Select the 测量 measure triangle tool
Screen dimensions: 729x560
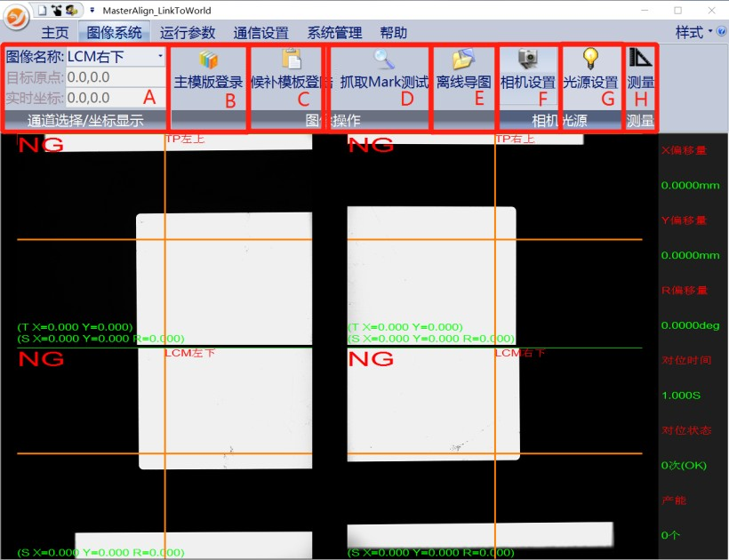[x=640, y=60]
